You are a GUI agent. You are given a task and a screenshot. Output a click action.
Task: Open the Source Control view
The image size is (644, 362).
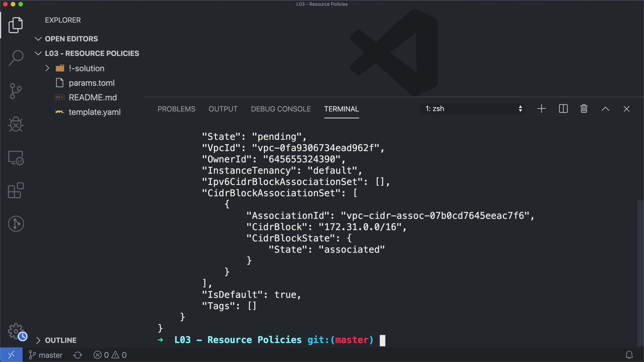(x=16, y=91)
